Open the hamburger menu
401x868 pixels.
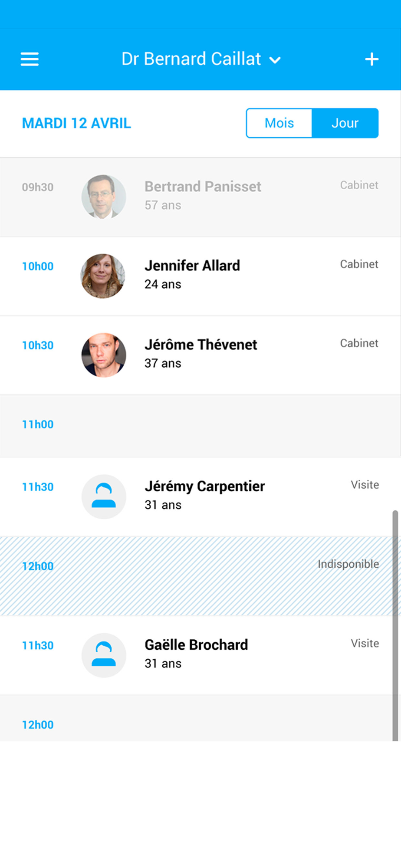[x=30, y=59]
